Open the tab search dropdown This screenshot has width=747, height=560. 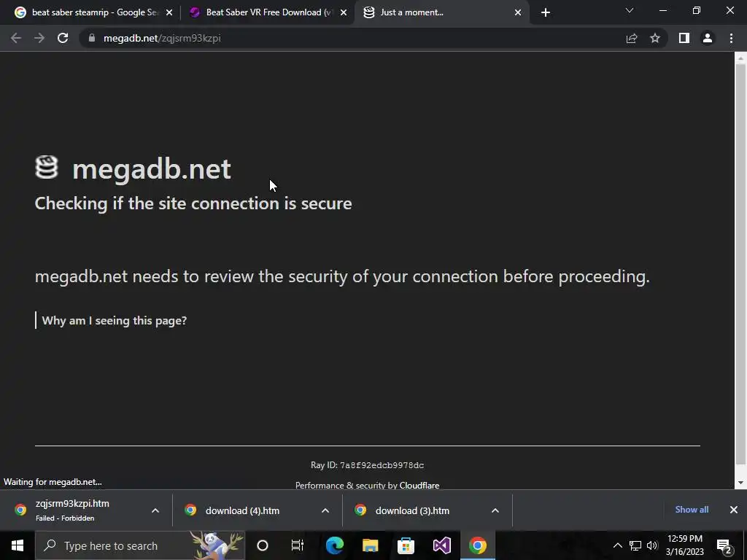click(630, 10)
